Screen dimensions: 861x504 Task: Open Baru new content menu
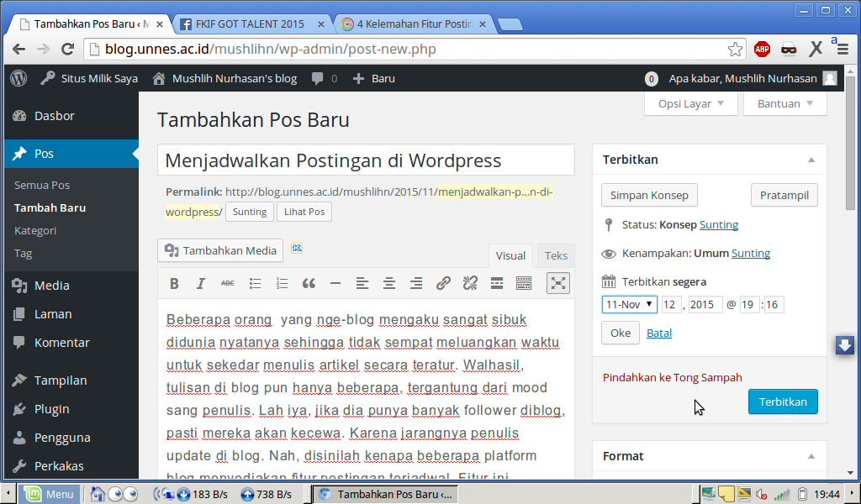pyautogui.click(x=374, y=78)
